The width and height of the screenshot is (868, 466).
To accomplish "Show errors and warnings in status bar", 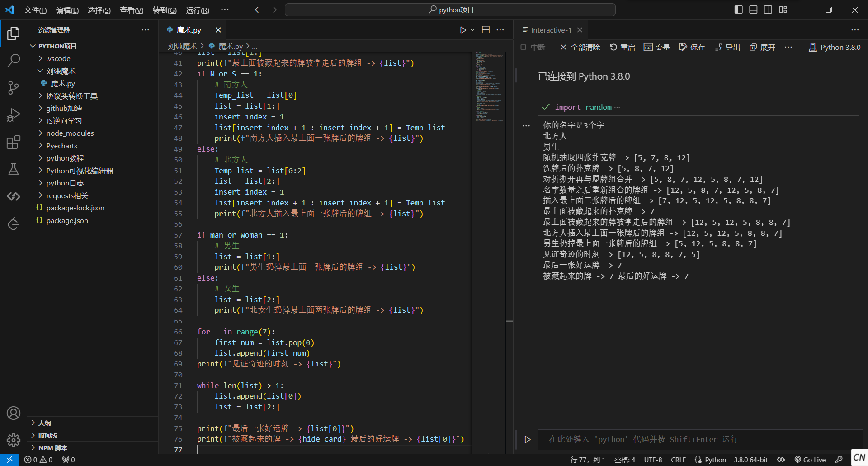I will click(38, 460).
